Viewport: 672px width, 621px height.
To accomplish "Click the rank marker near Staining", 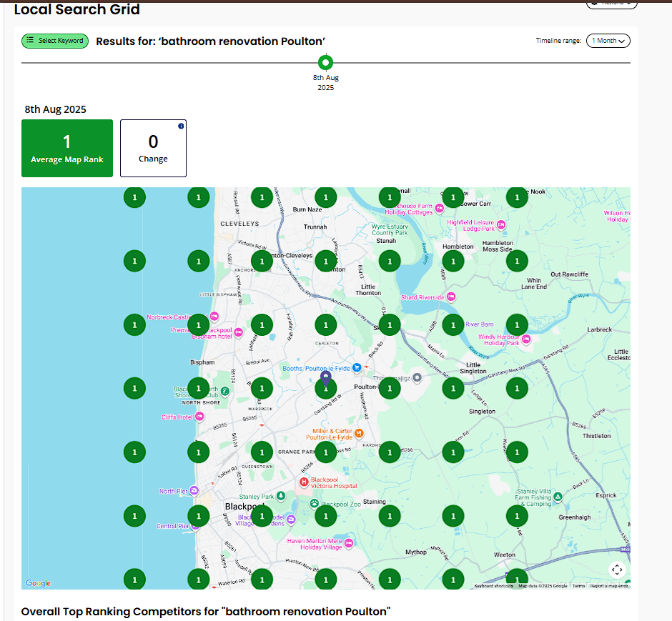I will click(x=390, y=515).
